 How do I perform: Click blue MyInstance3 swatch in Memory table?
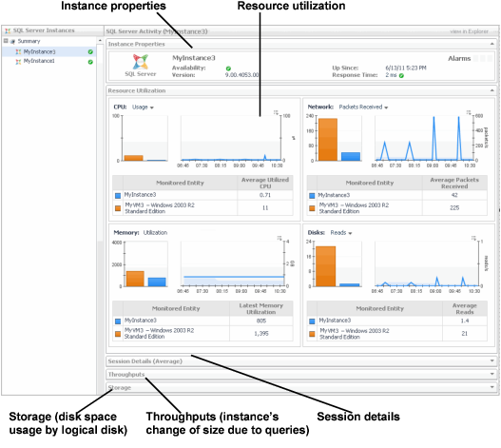(118, 321)
